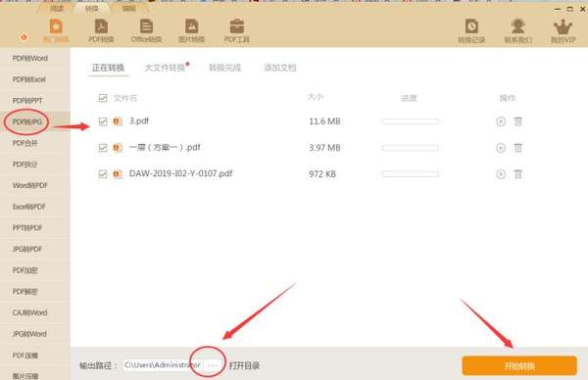
Task: Click the progress bar of 3.pdf
Action: [x=411, y=121]
